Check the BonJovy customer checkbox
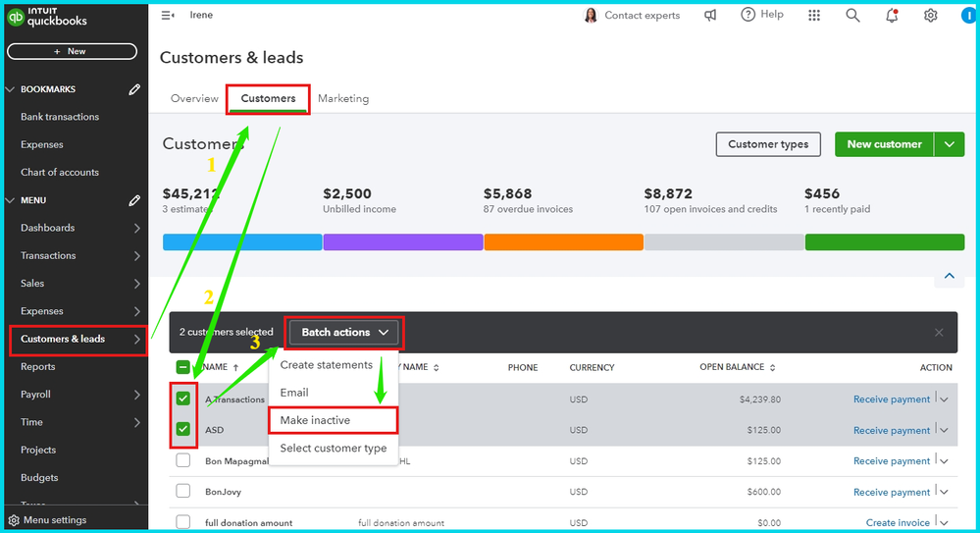Image resolution: width=980 pixels, height=533 pixels. click(x=182, y=491)
